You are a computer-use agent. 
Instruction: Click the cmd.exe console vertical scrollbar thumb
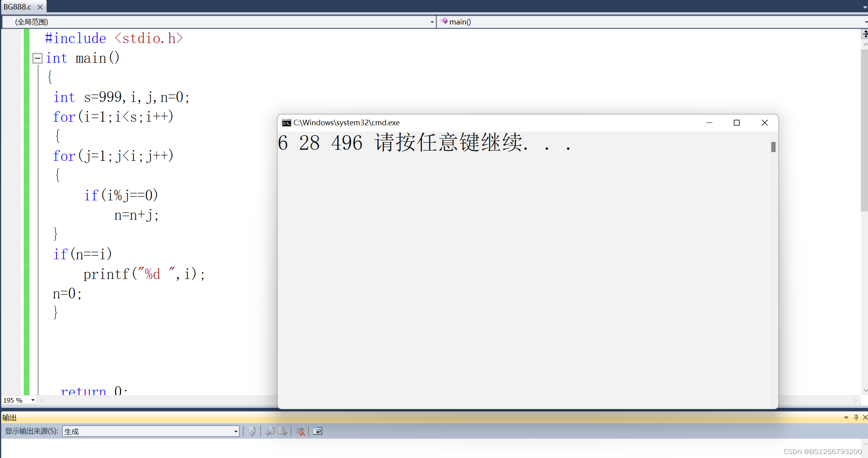773,147
